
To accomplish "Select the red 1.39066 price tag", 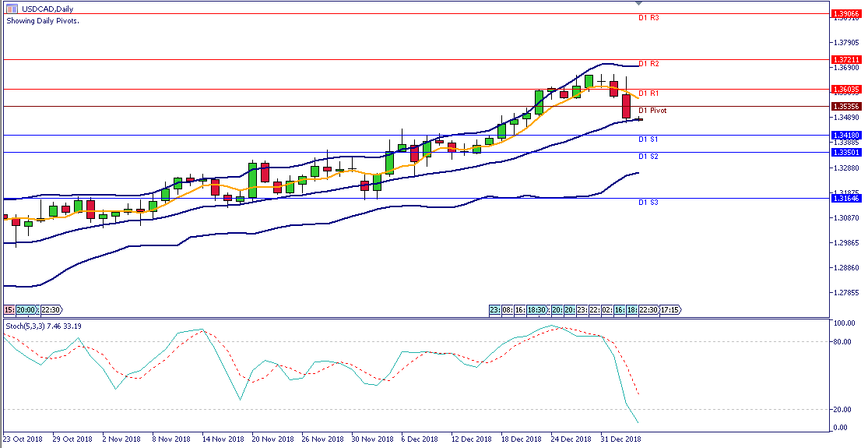I will point(845,14).
